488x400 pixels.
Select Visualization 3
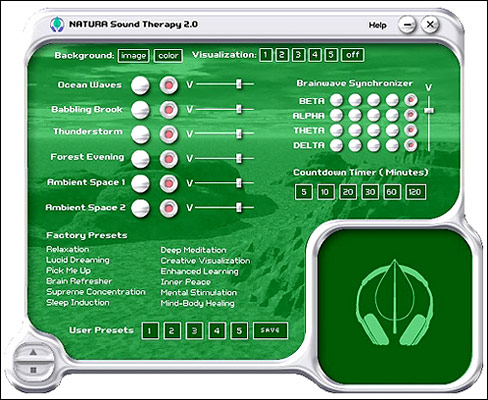298,55
